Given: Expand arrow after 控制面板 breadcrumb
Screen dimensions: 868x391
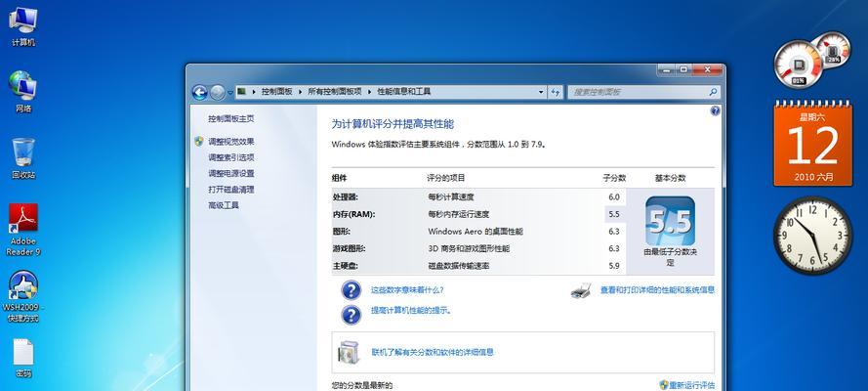Looking at the screenshot, I should coord(301,91).
